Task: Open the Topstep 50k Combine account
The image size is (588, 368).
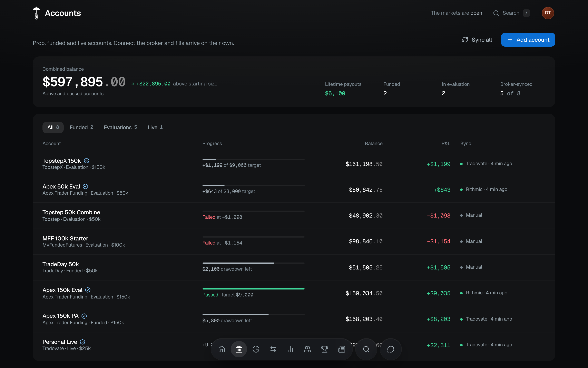Action: click(x=294, y=216)
